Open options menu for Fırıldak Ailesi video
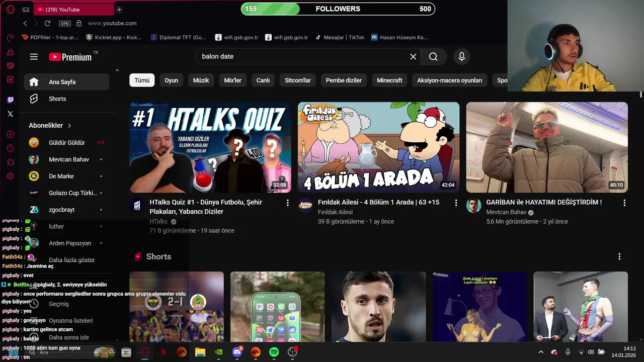The width and height of the screenshot is (644, 362). 456,203
